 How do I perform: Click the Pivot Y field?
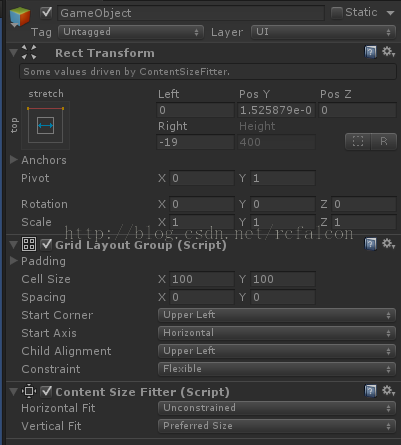[283, 178]
